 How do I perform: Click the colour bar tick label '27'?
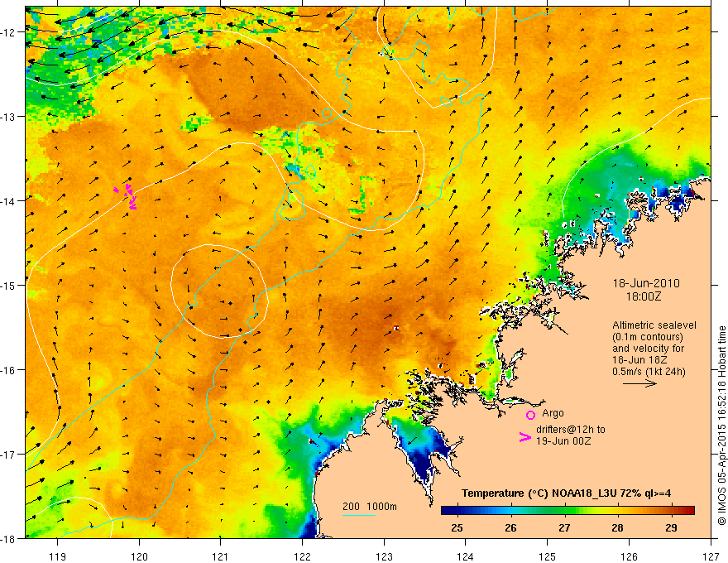(564, 527)
